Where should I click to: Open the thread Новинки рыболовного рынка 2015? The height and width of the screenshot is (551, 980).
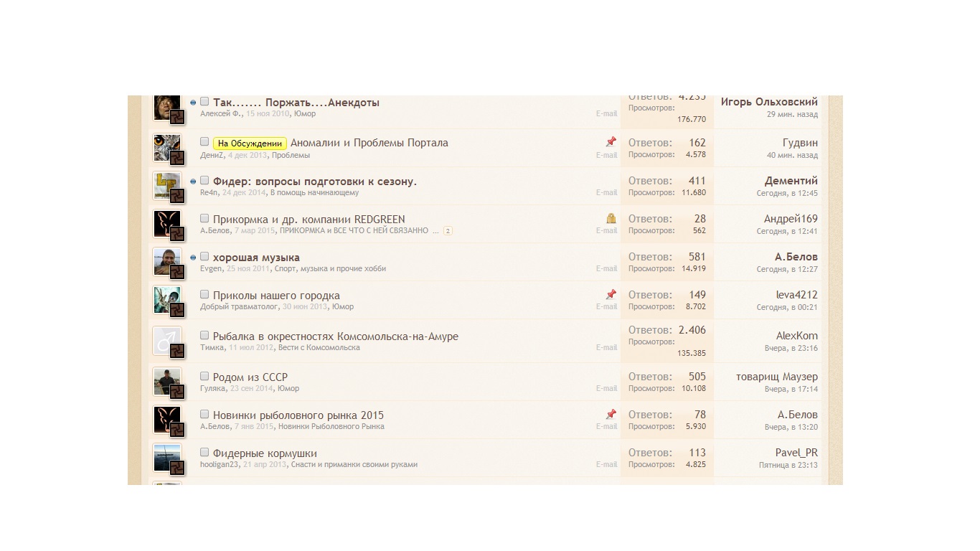[298, 415]
